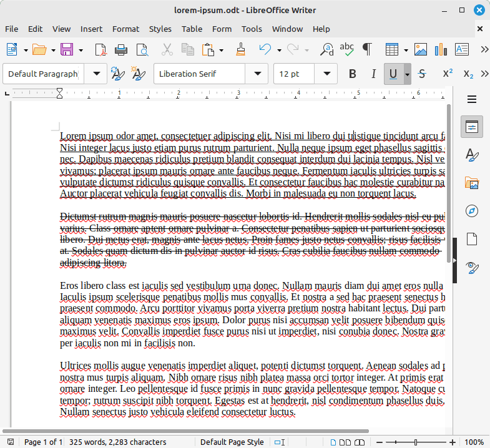Open the sidebar Style Inspector deck
The image size is (490, 448).
[471, 268]
